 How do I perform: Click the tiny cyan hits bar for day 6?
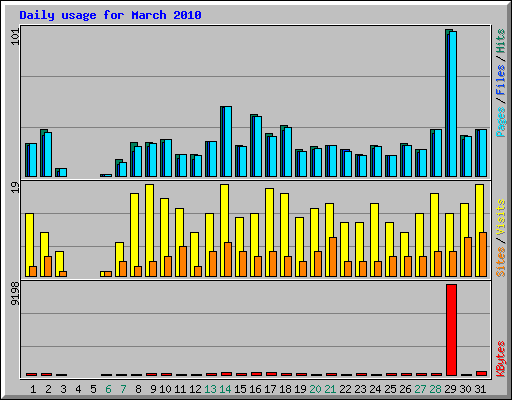coord(108,175)
